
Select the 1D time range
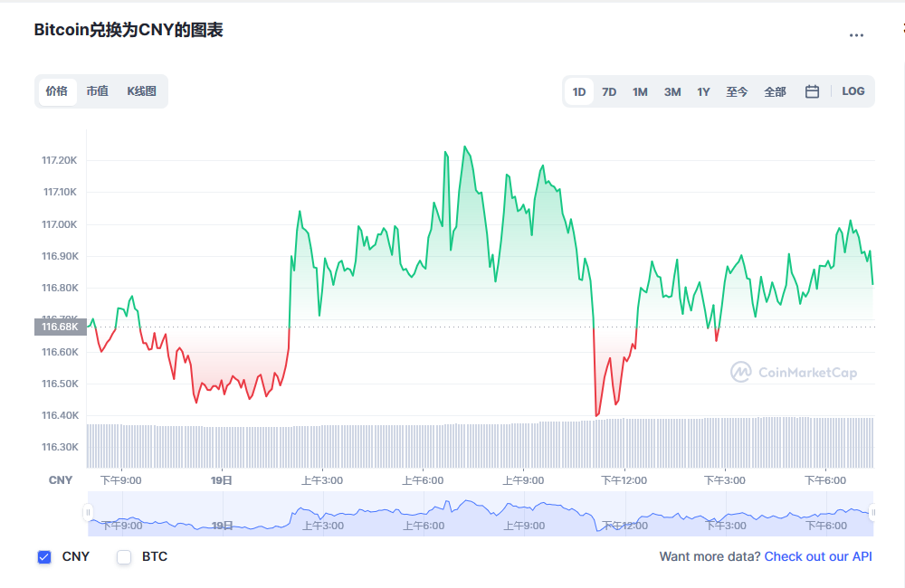(579, 91)
